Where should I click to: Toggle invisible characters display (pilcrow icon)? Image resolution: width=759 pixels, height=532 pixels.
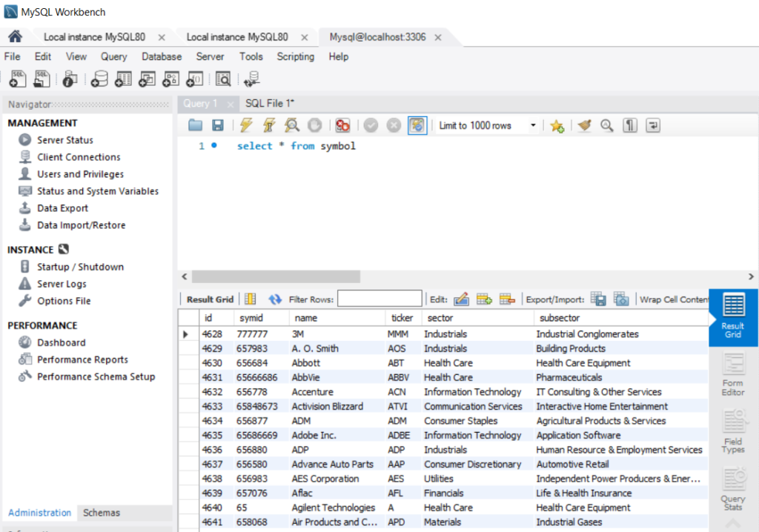click(630, 126)
